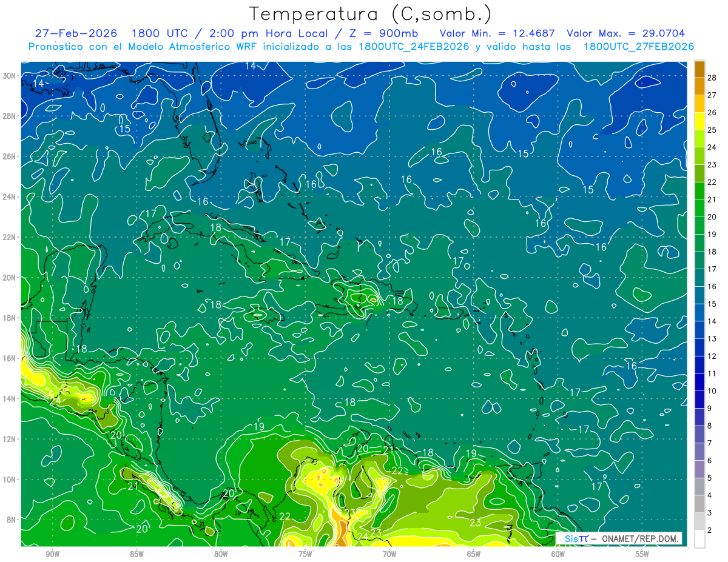The height and width of the screenshot is (562, 728).
Task: Click the "24N" latitude axis label
Action: click(9, 197)
